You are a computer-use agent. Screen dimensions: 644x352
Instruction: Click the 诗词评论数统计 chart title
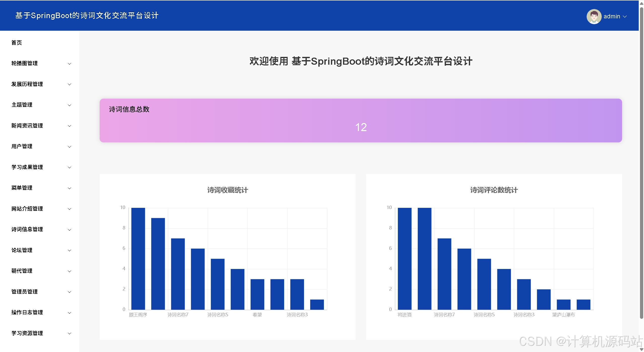(x=494, y=190)
